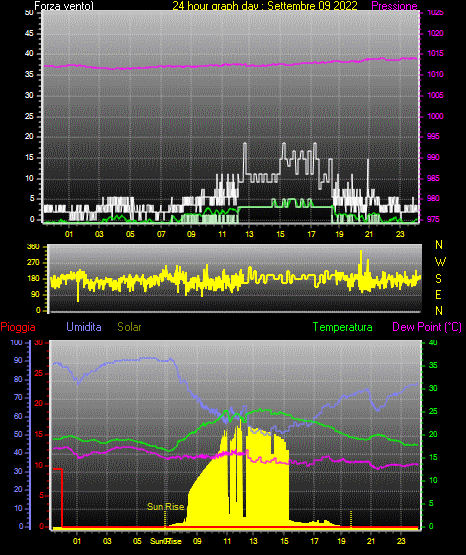Click the W compass direction label

pyautogui.click(x=440, y=262)
